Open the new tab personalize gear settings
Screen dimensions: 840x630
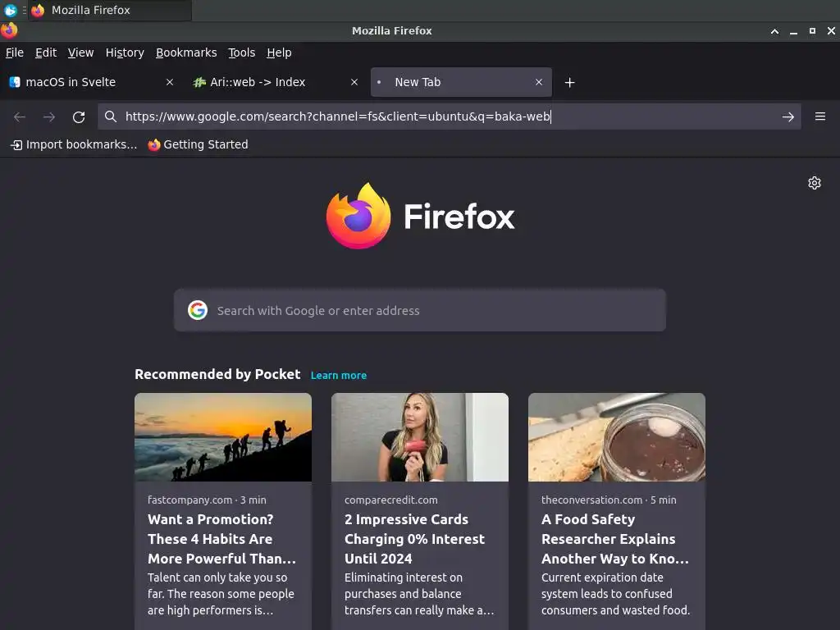pos(815,183)
